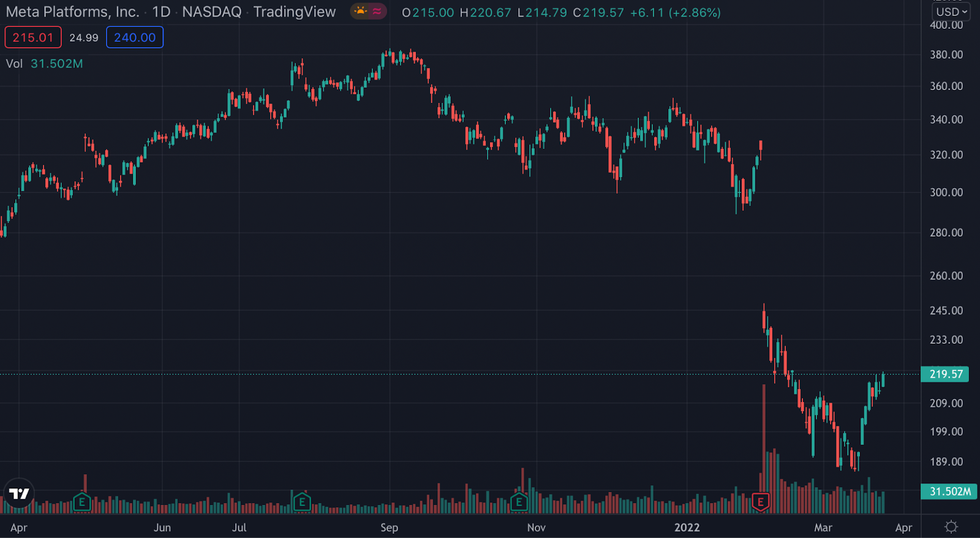The image size is (980, 538).
Task: Click 189.00 on the price axis
Action: (946, 462)
